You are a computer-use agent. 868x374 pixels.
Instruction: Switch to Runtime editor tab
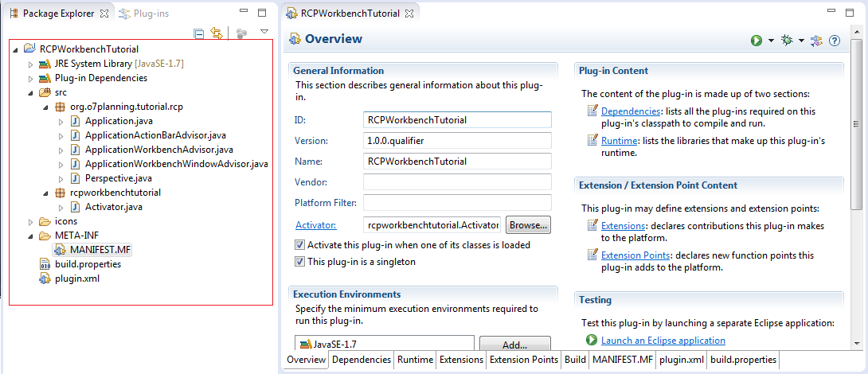pos(415,360)
